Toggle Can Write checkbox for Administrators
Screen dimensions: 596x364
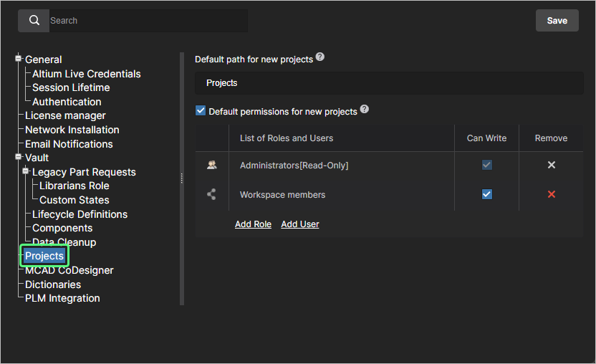click(486, 165)
